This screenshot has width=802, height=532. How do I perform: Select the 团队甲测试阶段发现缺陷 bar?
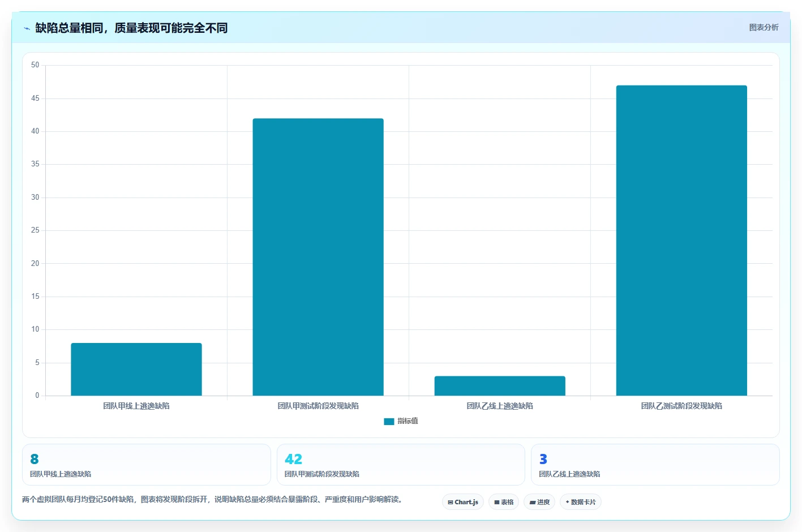click(x=318, y=257)
